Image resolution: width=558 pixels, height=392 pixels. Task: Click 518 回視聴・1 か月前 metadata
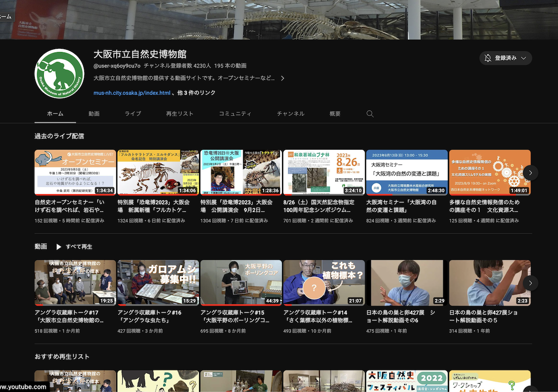57,331
